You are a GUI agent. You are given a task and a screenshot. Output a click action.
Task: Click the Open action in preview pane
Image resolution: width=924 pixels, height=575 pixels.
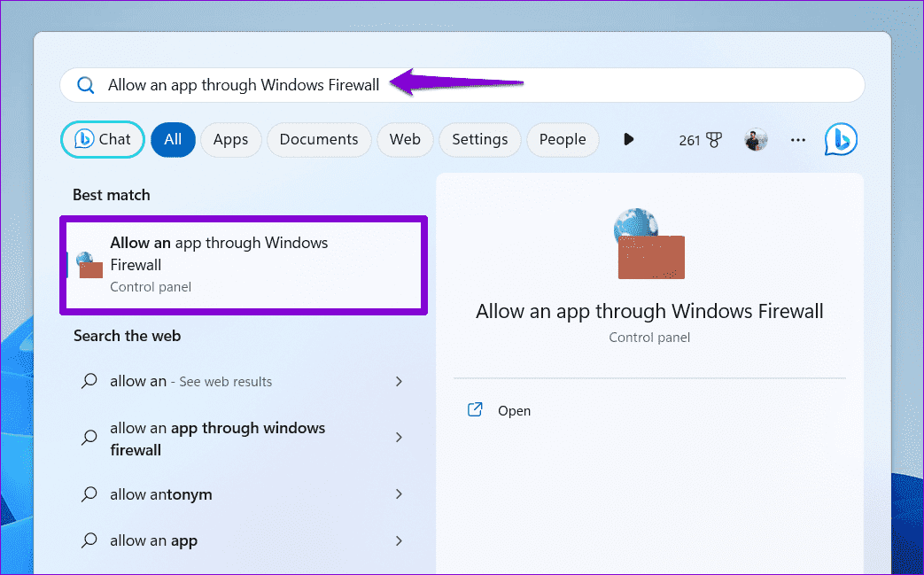click(x=514, y=410)
